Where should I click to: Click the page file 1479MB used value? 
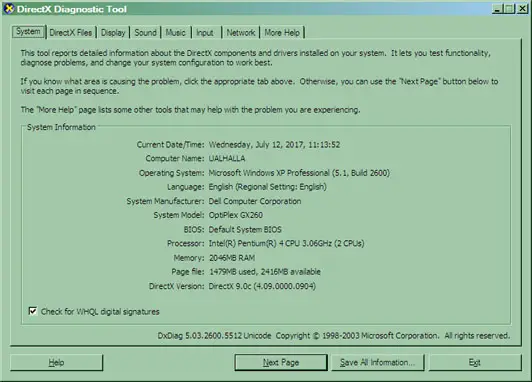coord(265,272)
